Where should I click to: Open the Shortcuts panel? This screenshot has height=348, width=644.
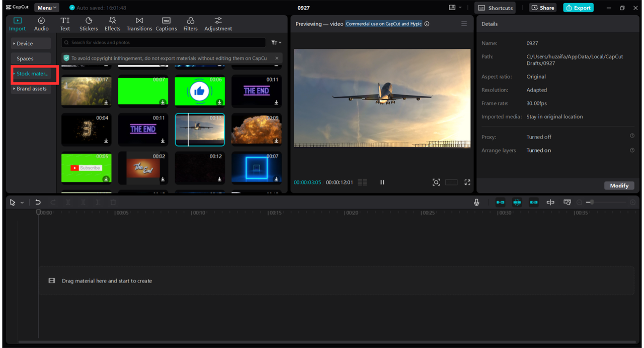point(495,8)
